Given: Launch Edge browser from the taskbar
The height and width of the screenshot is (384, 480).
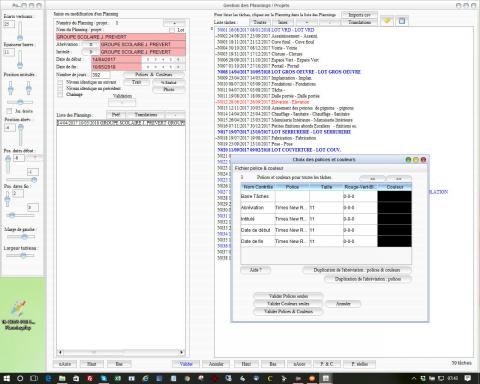Looking at the screenshot, I should point(48,378).
